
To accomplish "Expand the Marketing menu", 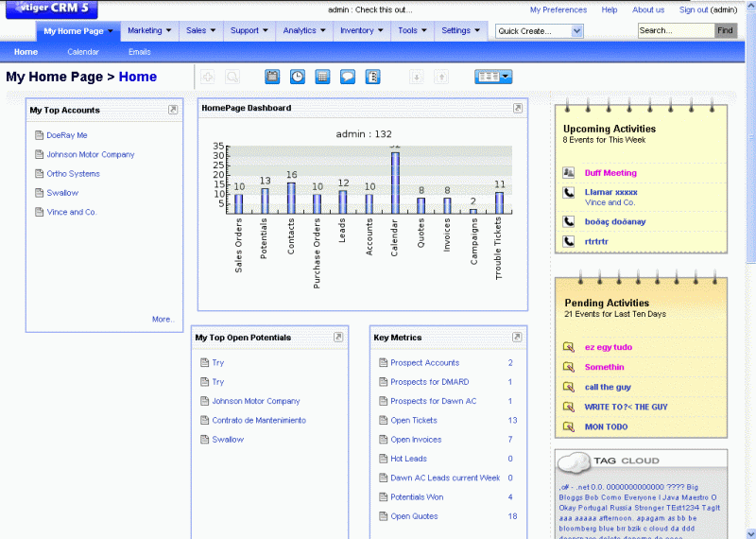I will pos(149,30).
